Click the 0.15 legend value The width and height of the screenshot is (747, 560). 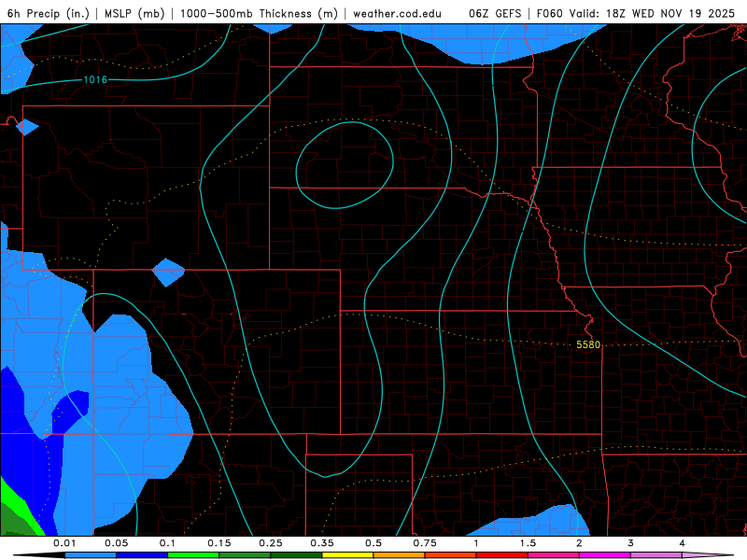point(219,543)
